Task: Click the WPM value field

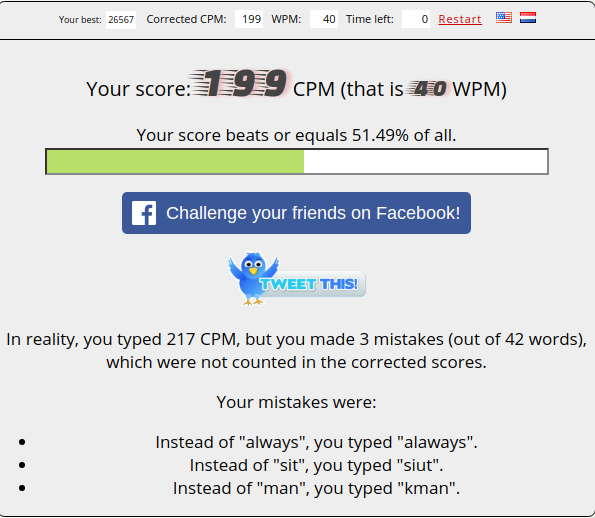Action: coord(324,19)
